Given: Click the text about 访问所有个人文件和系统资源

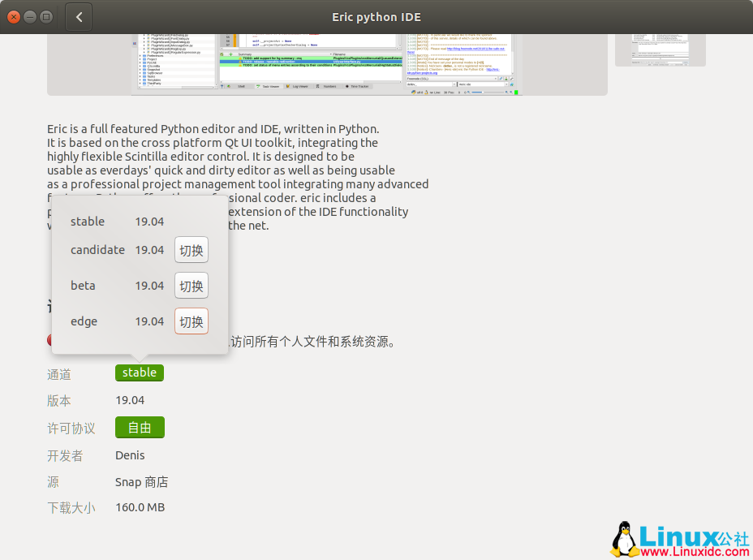Looking at the screenshot, I should click(312, 342).
